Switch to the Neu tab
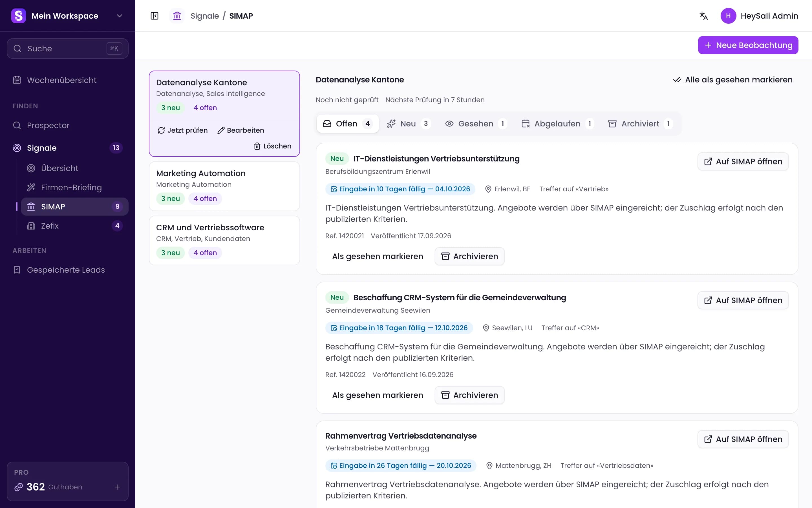 click(x=409, y=124)
